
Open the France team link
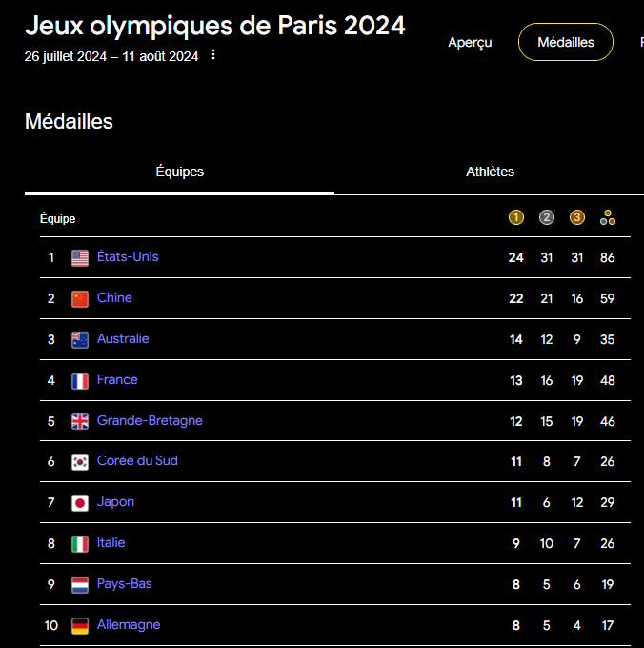click(x=117, y=379)
